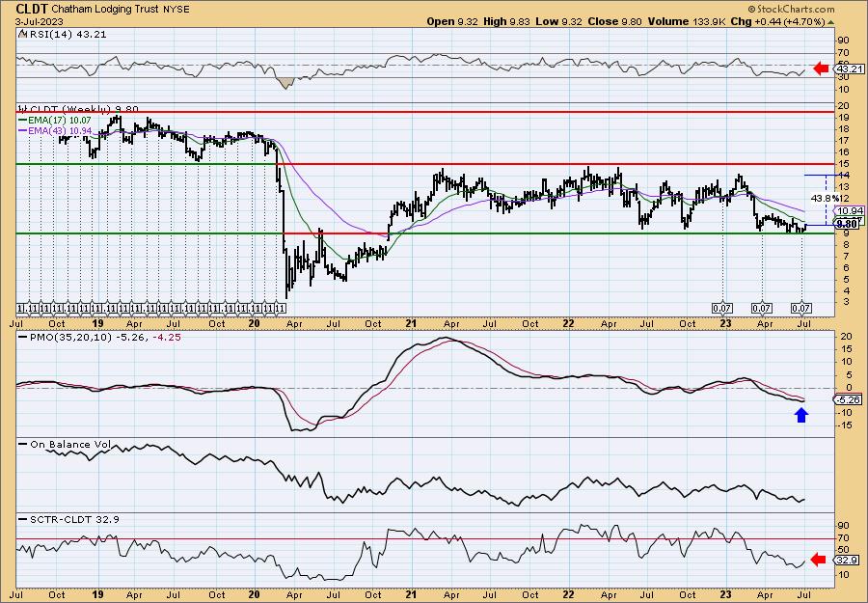The width and height of the screenshot is (868, 603).
Task: Click the 14 label on the price axis
Action: (x=845, y=175)
